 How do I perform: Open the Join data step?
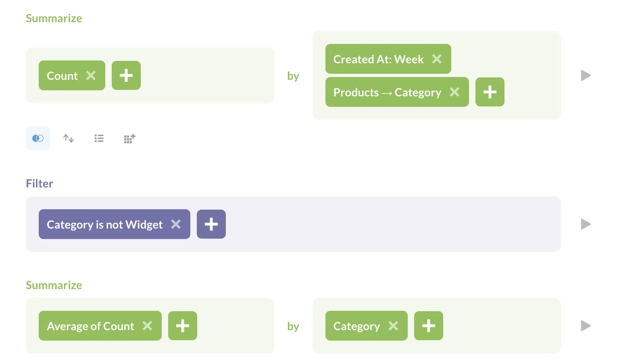click(x=38, y=138)
